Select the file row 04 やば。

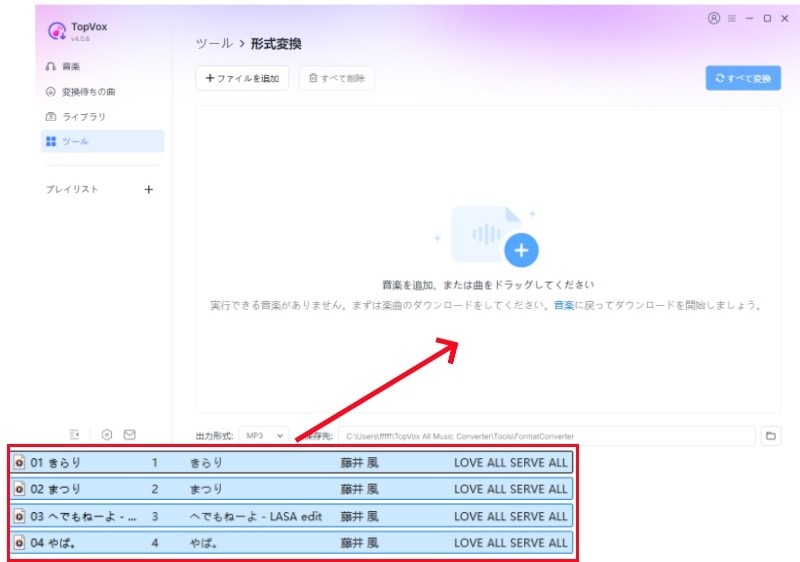(292, 543)
